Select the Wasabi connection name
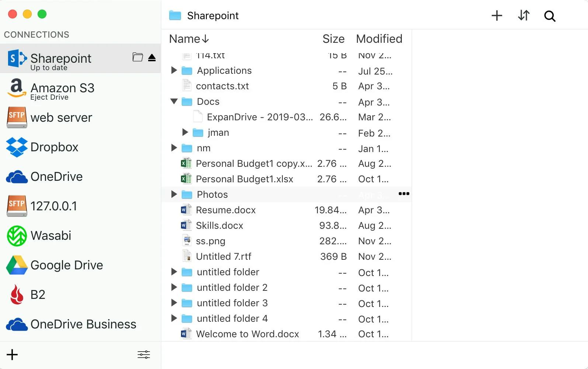This screenshot has width=588, height=369. click(51, 235)
